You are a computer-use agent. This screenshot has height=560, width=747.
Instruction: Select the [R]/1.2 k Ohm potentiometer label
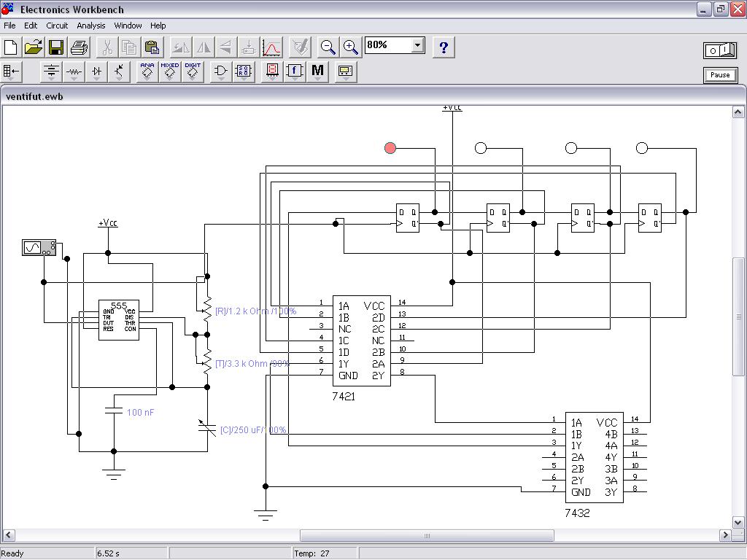pos(256,311)
